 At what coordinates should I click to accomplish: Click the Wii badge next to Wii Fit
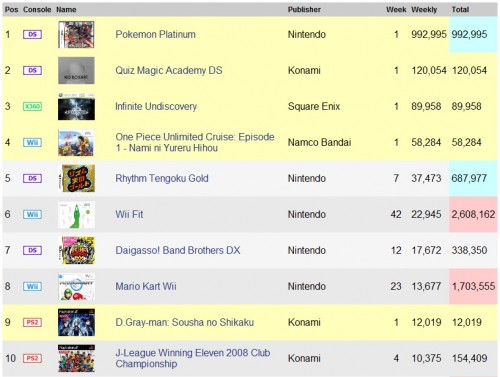pyautogui.click(x=32, y=214)
